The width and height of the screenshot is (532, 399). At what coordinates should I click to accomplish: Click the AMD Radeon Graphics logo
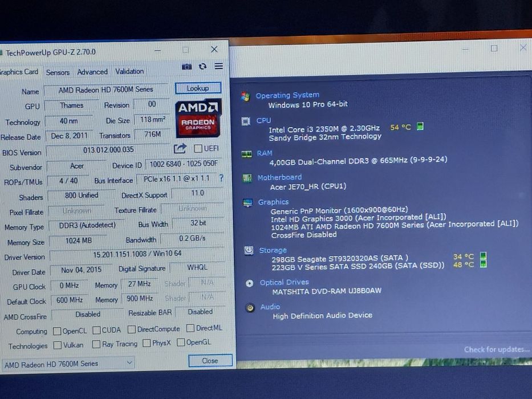tap(198, 118)
